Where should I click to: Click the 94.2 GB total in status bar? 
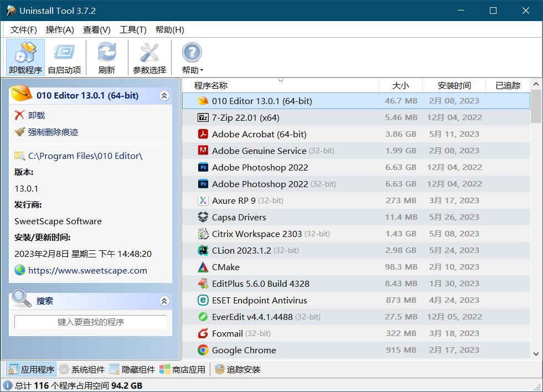(x=127, y=385)
